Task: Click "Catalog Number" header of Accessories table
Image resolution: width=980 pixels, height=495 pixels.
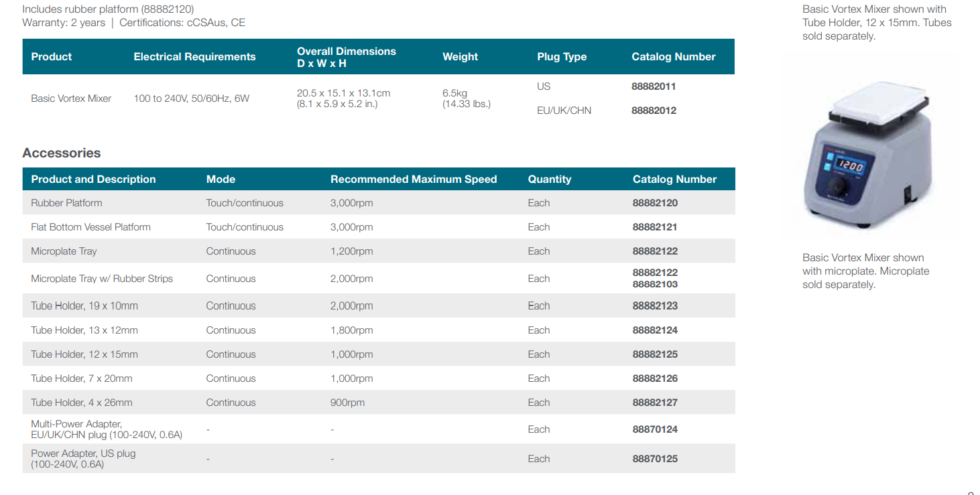Action: 674,179
